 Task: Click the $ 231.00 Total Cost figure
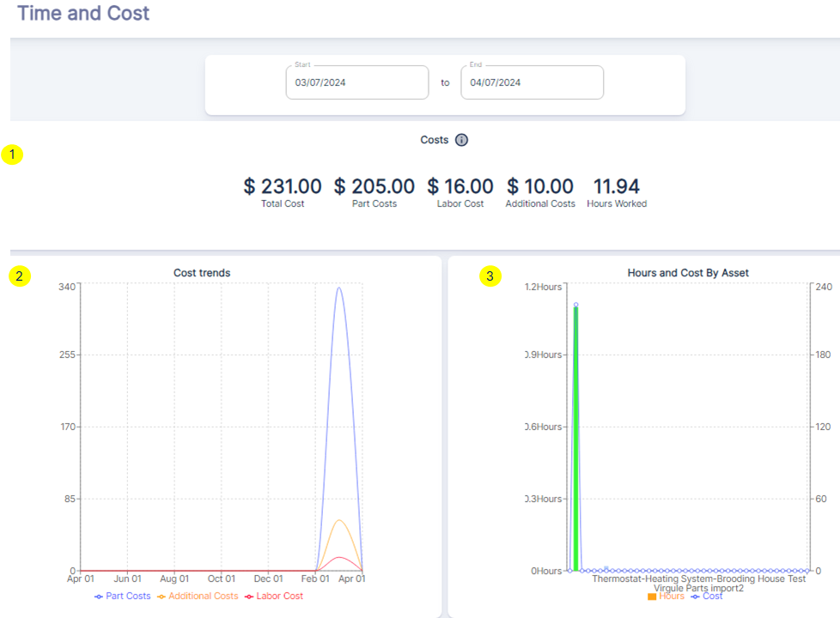click(x=283, y=186)
